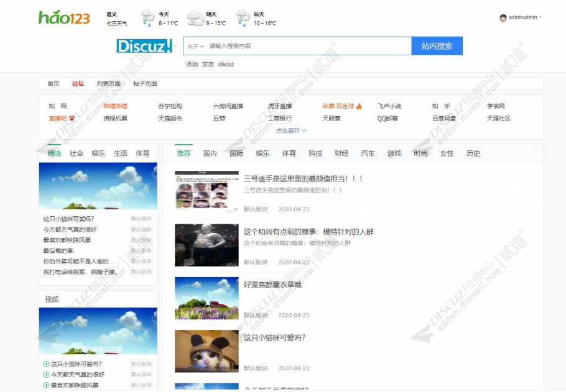566x392 pixels.
Task: Open the 六房间直播 link
Action: pyautogui.click(x=228, y=106)
